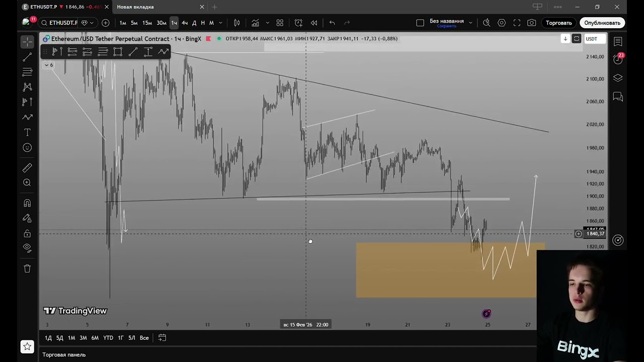The image size is (644, 362).
Task: Open quick search icon
Action: point(487,23)
